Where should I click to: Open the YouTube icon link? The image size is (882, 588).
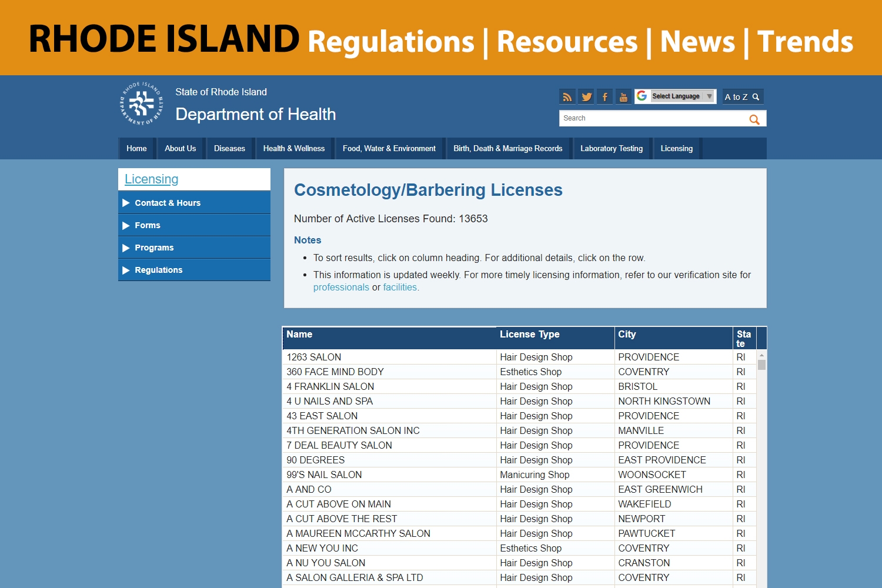623,97
